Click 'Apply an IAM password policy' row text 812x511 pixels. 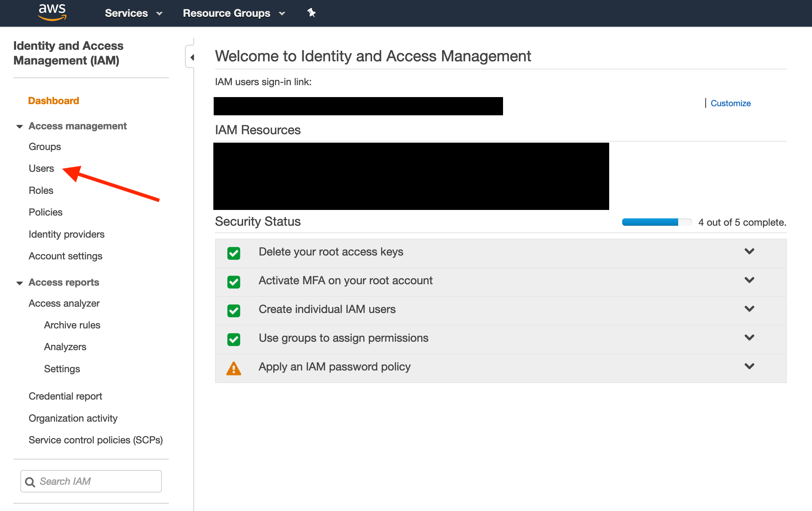tap(335, 367)
